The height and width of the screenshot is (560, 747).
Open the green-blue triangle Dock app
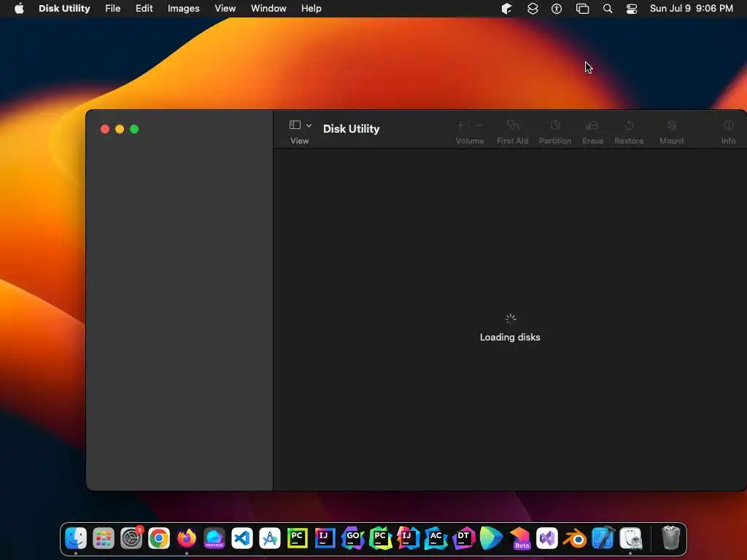tap(491, 539)
